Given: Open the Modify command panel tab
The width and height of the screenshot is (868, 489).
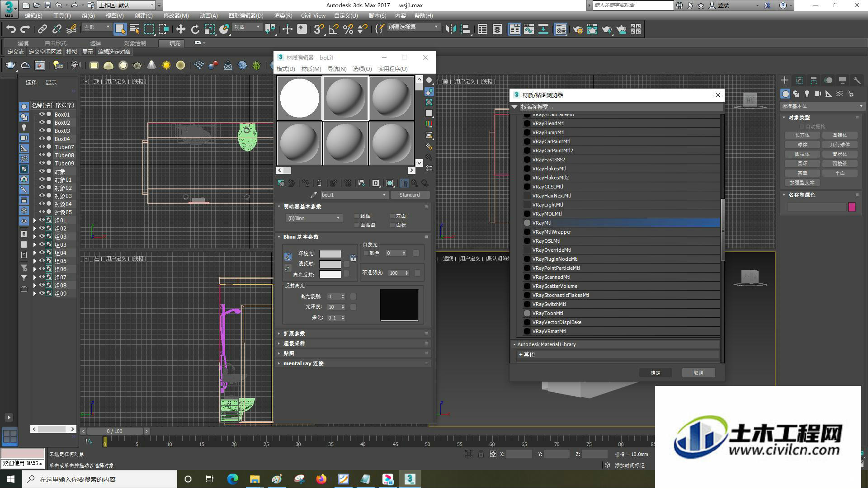Looking at the screenshot, I should pos(799,80).
